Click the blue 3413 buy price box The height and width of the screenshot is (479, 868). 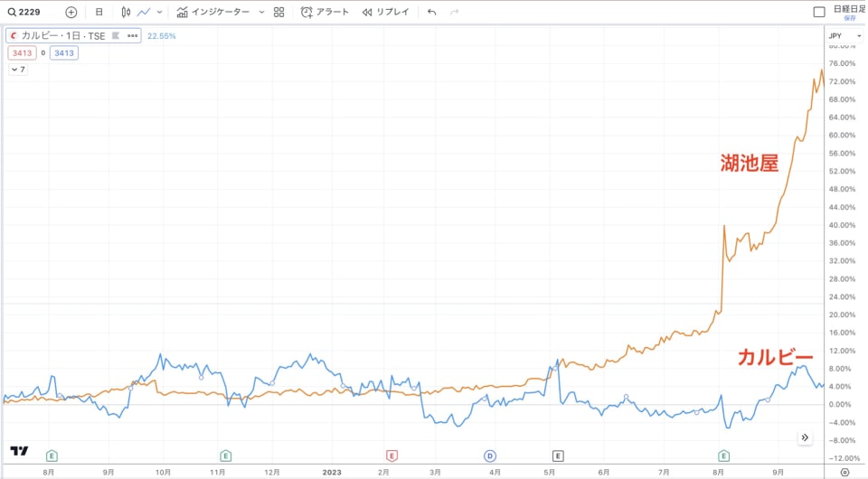(64, 53)
